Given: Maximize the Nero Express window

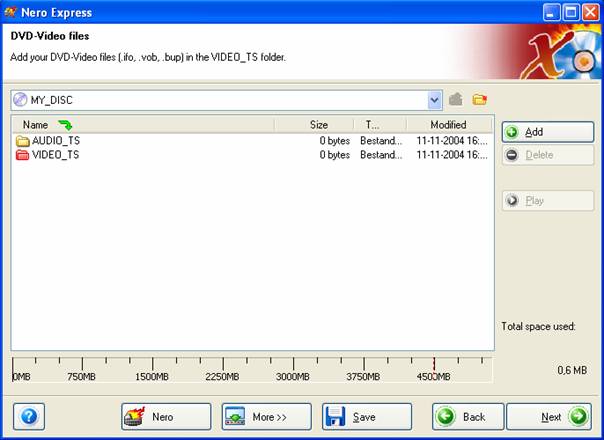Looking at the screenshot, I should [x=571, y=12].
